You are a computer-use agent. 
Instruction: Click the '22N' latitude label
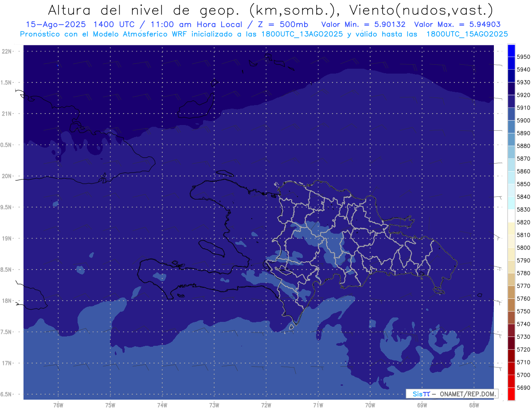pyautogui.click(x=8, y=51)
